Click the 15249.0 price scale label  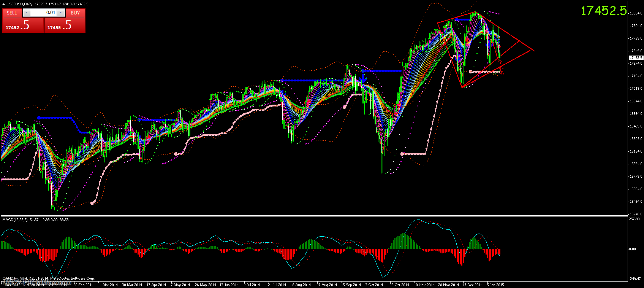(636, 214)
